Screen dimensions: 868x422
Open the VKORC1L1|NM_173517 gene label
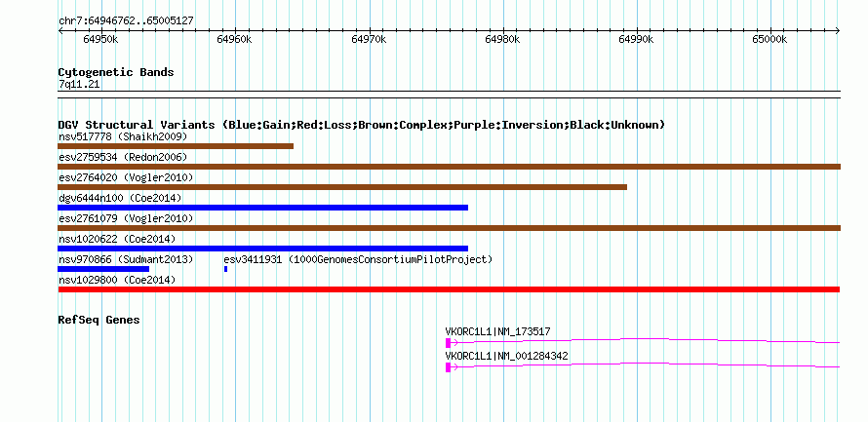pyautogui.click(x=497, y=331)
